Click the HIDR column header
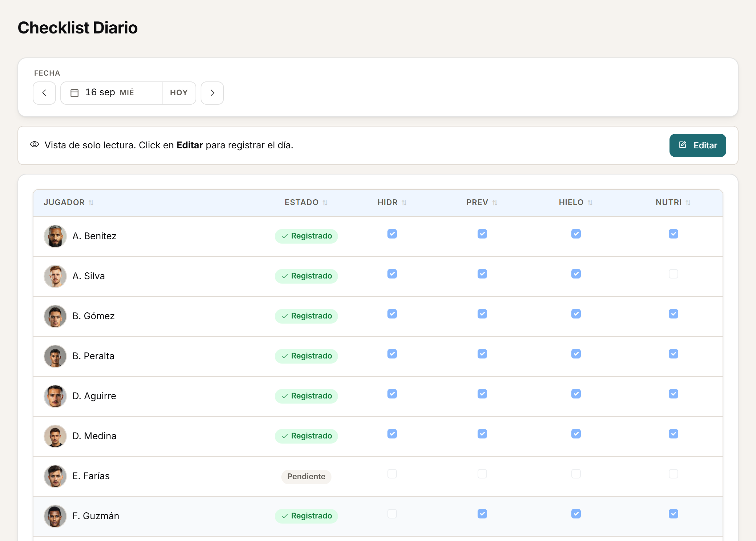The height and width of the screenshot is (541, 756). pyautogui.click(x=387, y=203)
